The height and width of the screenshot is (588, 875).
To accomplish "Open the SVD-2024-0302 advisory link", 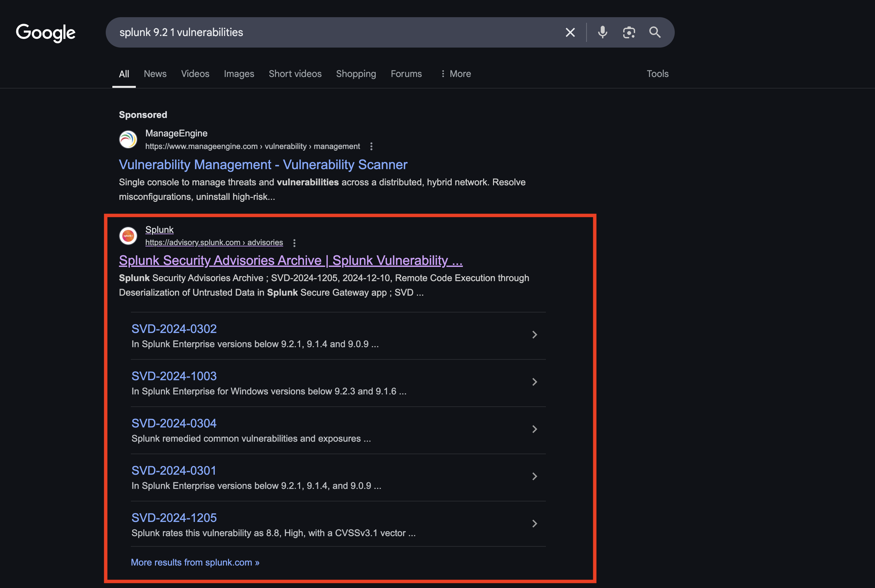I will pyautogui.click(x=174, y=329).
